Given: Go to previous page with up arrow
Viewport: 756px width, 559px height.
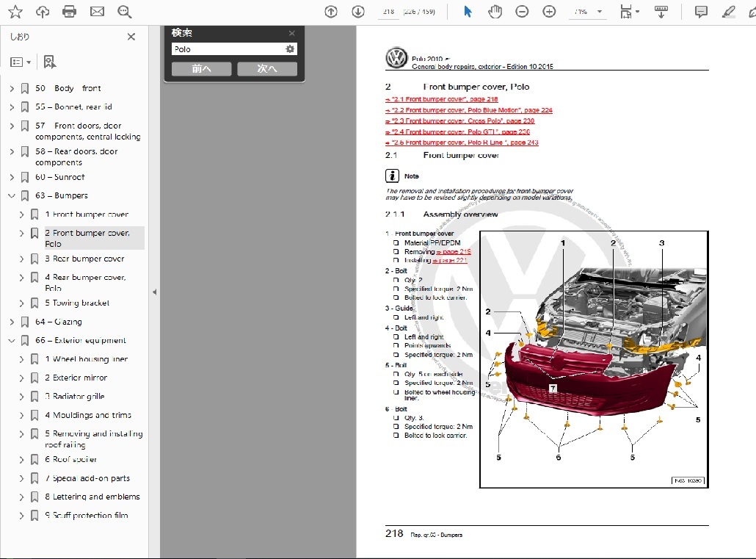Looking at the screenshot, I should (331, 12).
